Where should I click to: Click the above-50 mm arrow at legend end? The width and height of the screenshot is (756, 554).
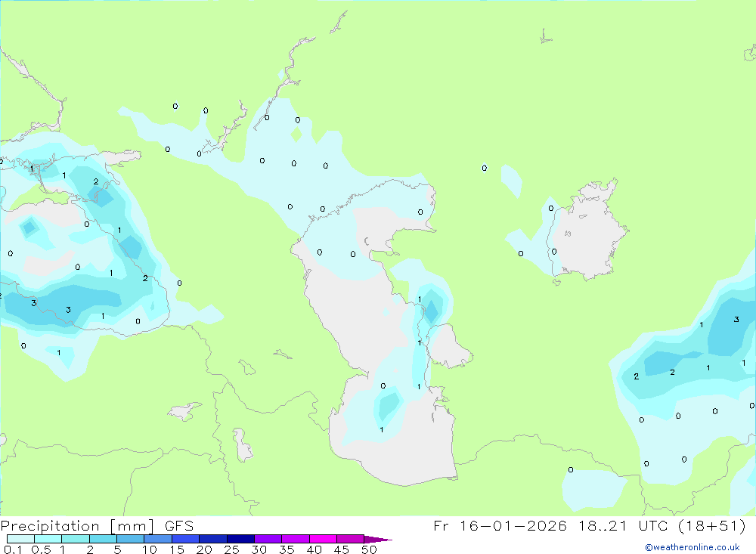[x=377, y=540]
